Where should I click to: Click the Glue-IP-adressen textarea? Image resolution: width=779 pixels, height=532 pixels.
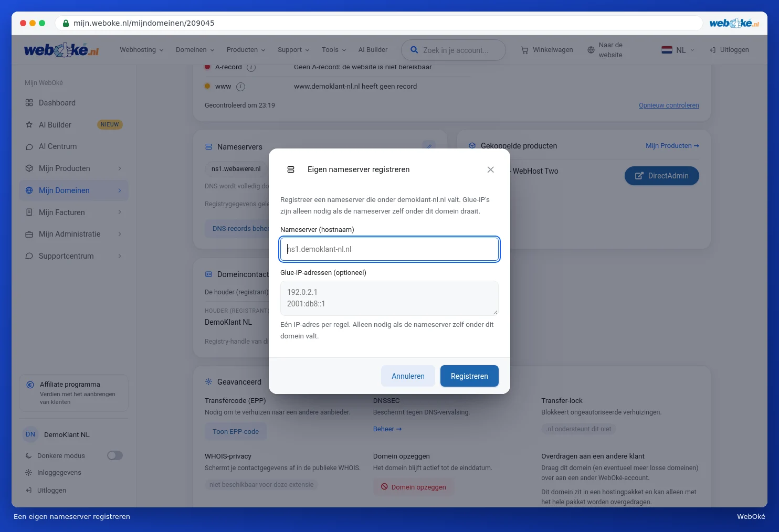pyautogui.click(x=389, y=298)
